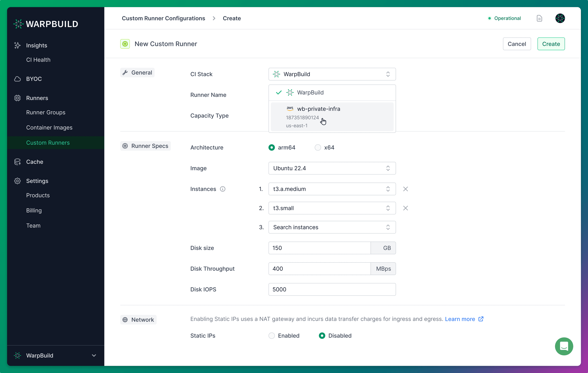Open Runners from the sidebar
This screenshot has width=588, height=373.
point(37,98)
